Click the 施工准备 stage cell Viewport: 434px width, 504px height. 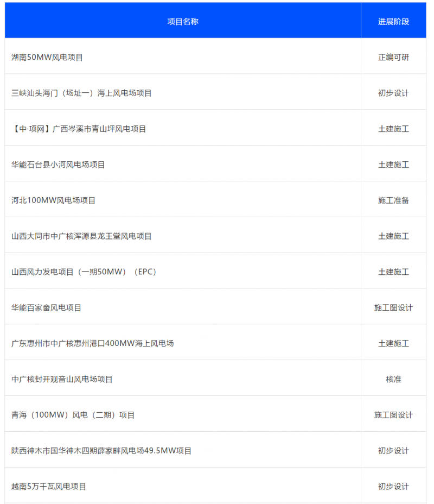coord(393,200)
